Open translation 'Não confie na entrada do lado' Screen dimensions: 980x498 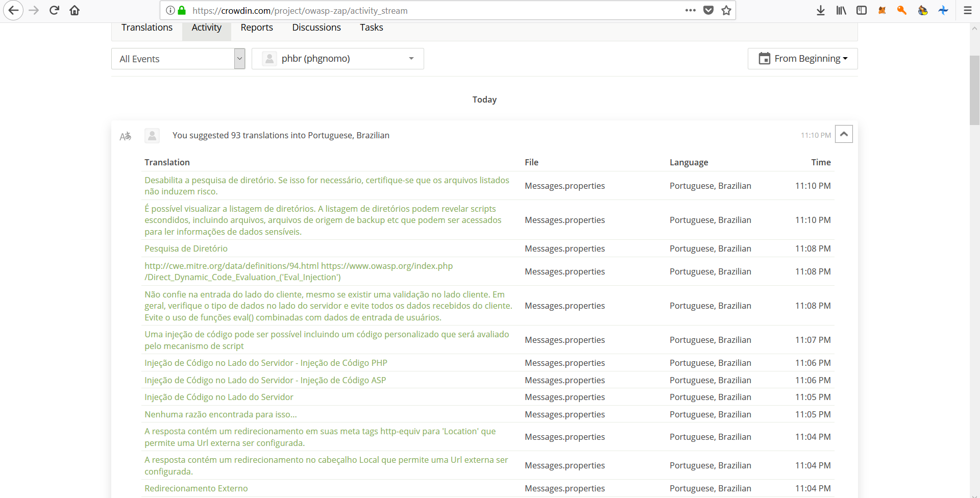click(x=328, y=306)
